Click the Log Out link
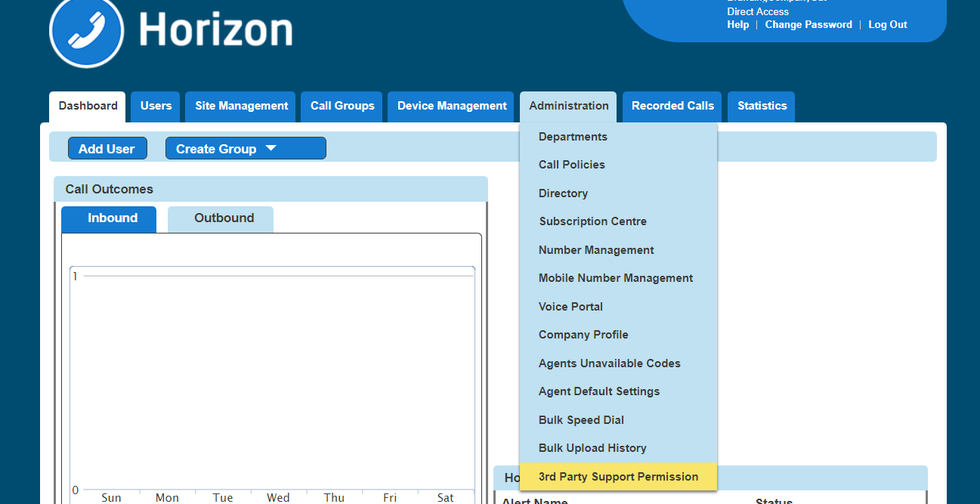The image size is (980, 504). 888,25
